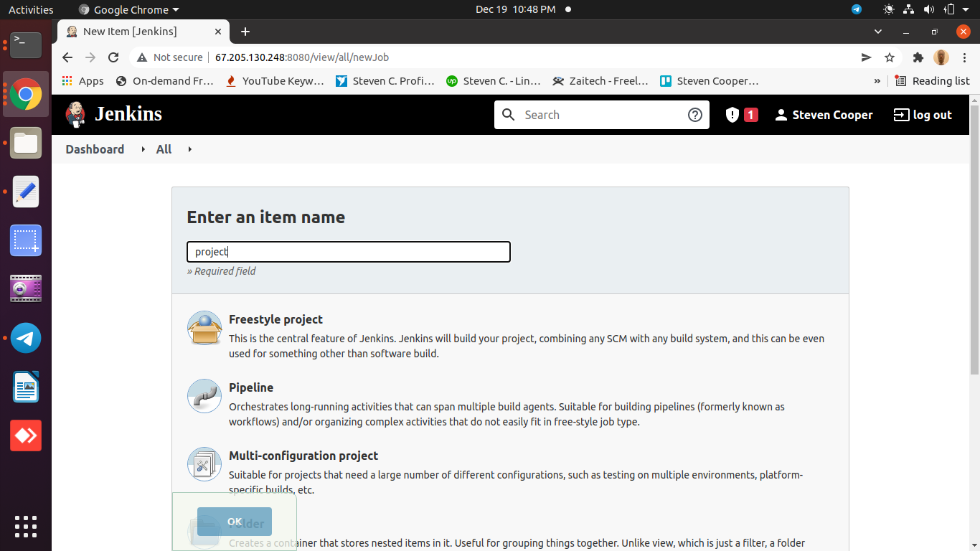Go forward in Chrome
This screenshot has height=551, width=980.
(x=90, y=57)
